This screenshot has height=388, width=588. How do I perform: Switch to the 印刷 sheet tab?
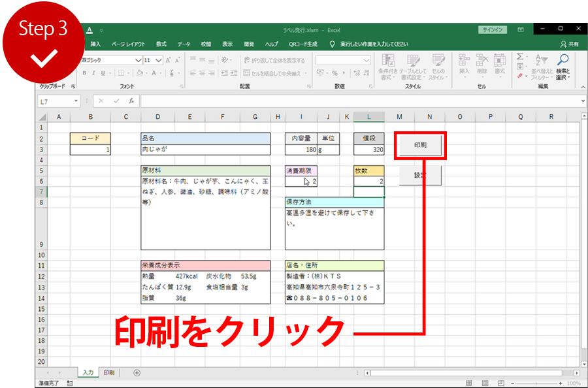(x=109, y=372)
